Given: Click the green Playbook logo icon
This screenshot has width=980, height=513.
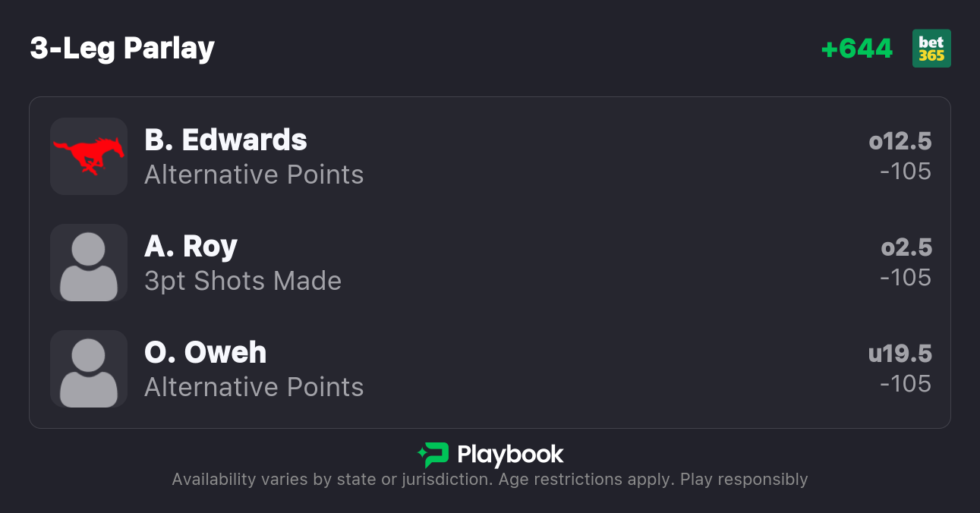Looking at the screenshot, I should pos(433,455).
